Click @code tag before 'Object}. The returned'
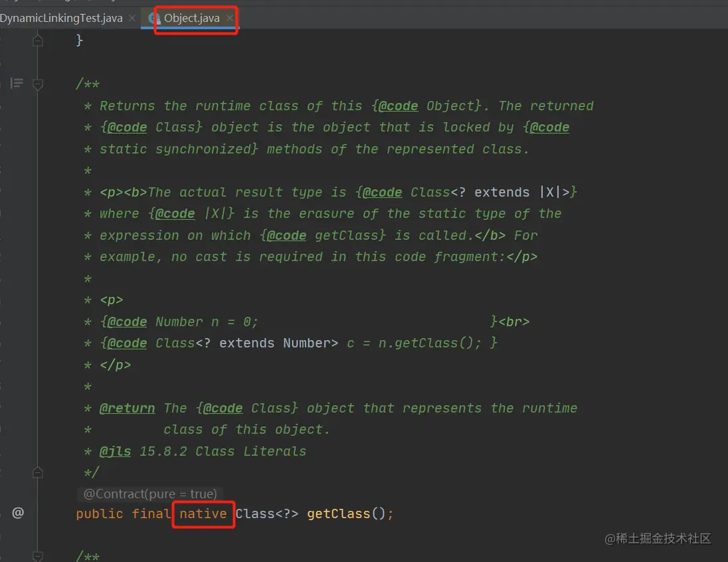The image size is (728, 562). 398,106
